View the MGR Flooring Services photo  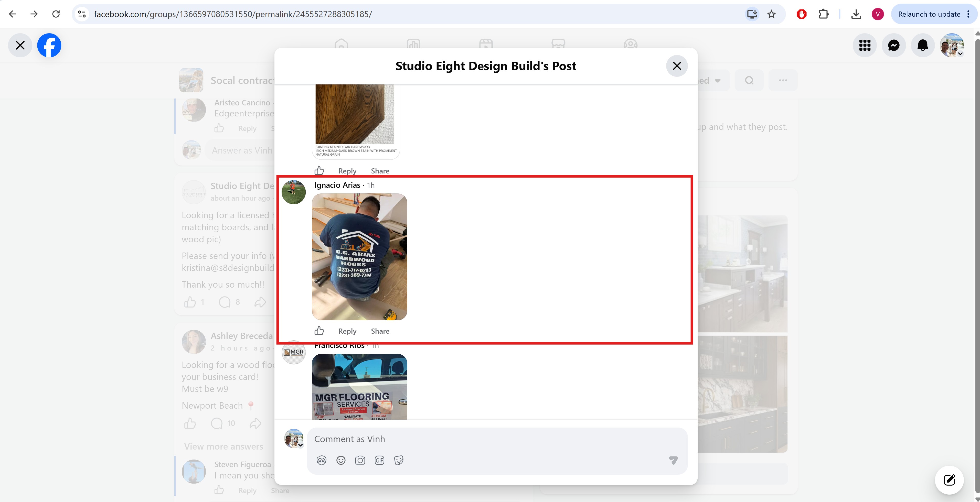click(x=359, y=386)
